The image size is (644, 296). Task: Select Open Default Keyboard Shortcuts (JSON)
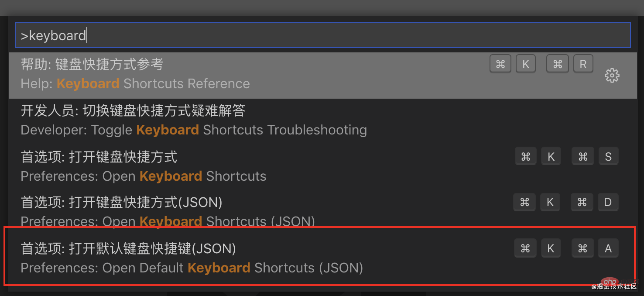pos(192,258)
